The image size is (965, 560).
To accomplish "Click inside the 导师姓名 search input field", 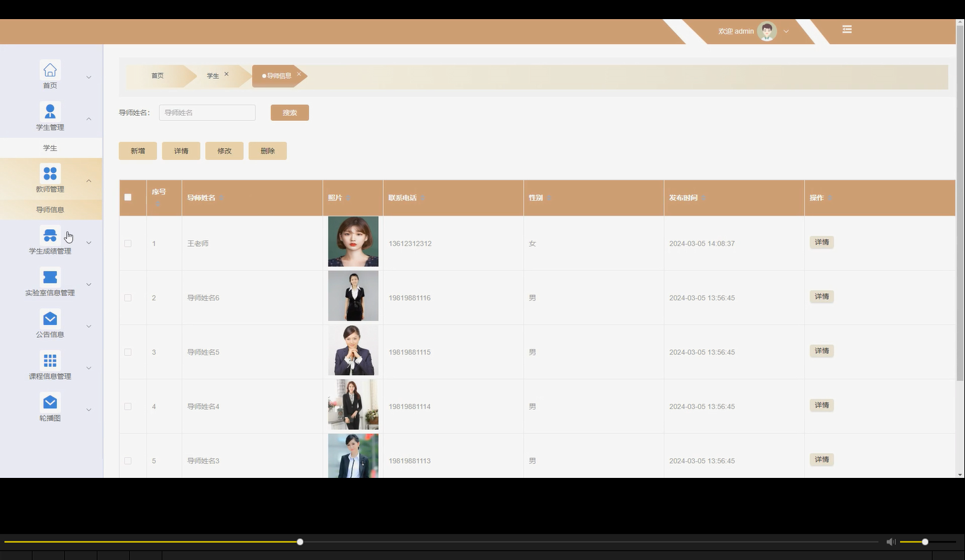I will [207, 112].
